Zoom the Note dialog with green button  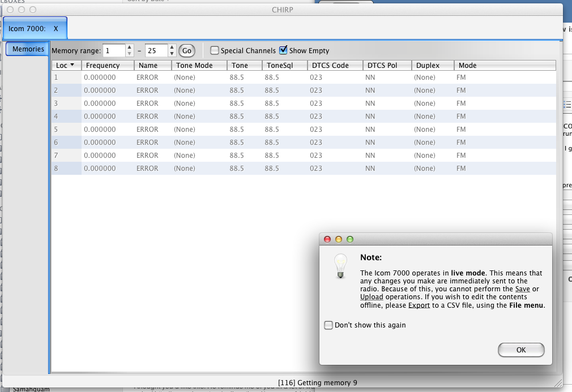[x=350, y=239]
